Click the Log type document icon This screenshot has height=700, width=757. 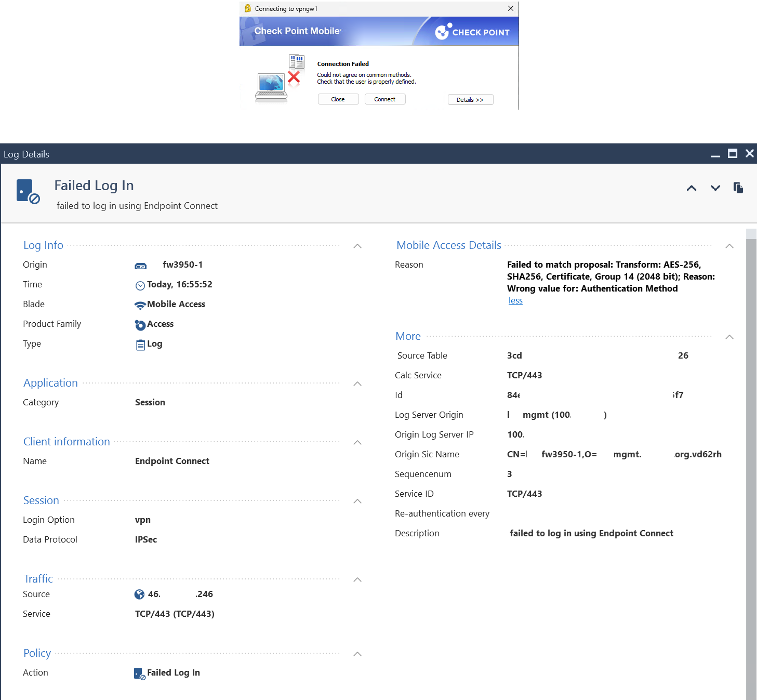point(140,345)
